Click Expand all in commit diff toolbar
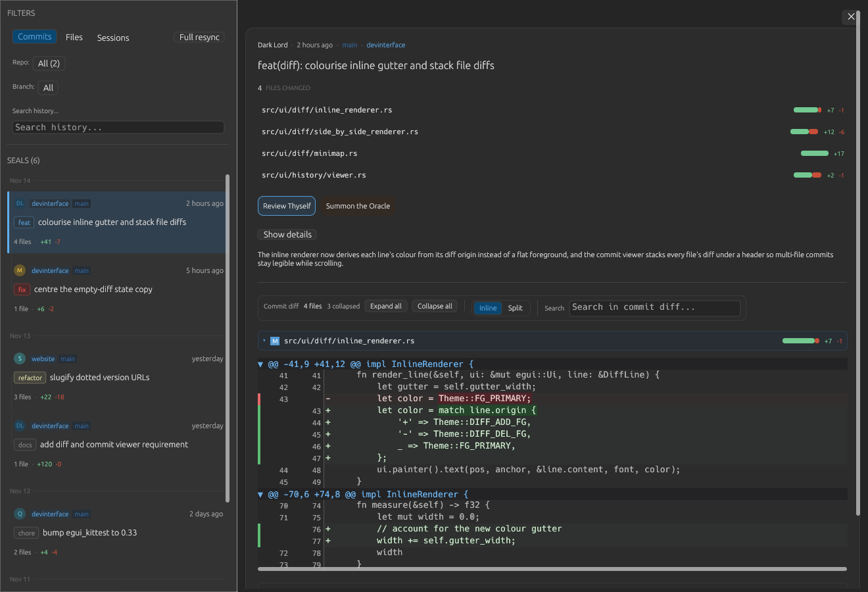The height and width of the screenshot is (592, 868). pos(386,307)
